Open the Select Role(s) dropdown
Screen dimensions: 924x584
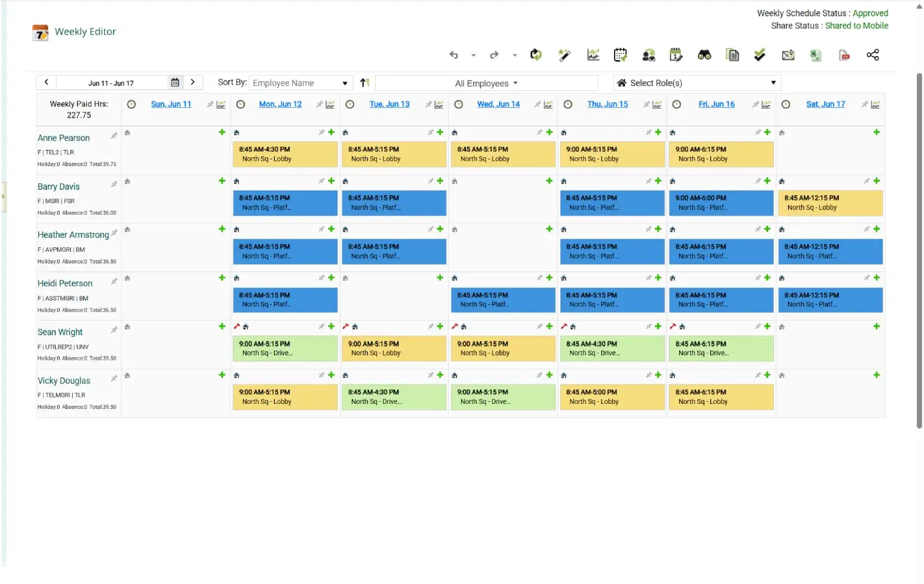(x=696, y=83)
